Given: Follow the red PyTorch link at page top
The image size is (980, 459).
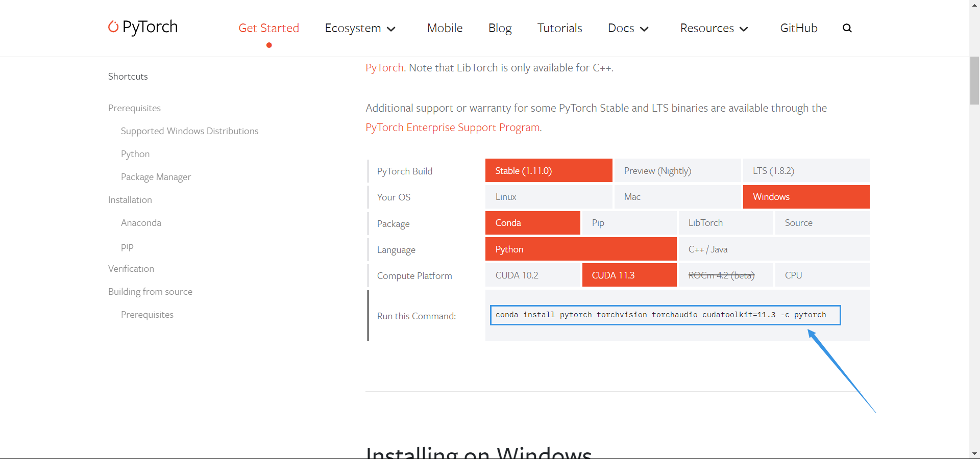Looking at the screenshot, I should click(384, 68).
